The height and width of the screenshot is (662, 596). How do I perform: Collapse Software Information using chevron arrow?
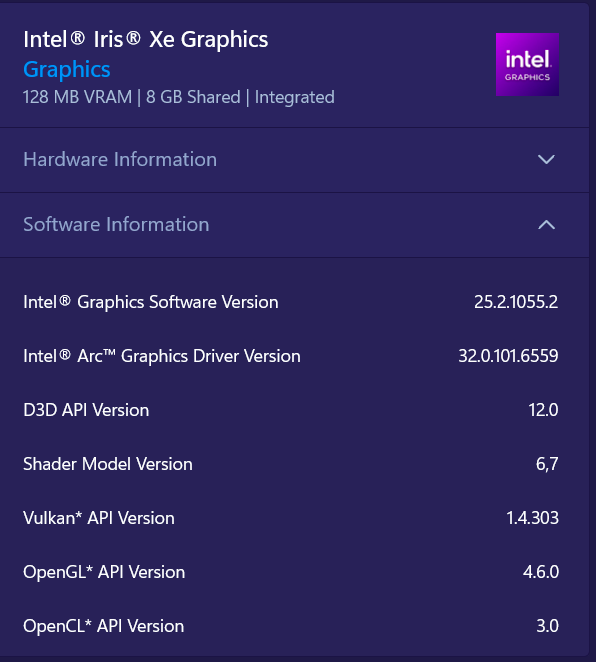[546, 224]
